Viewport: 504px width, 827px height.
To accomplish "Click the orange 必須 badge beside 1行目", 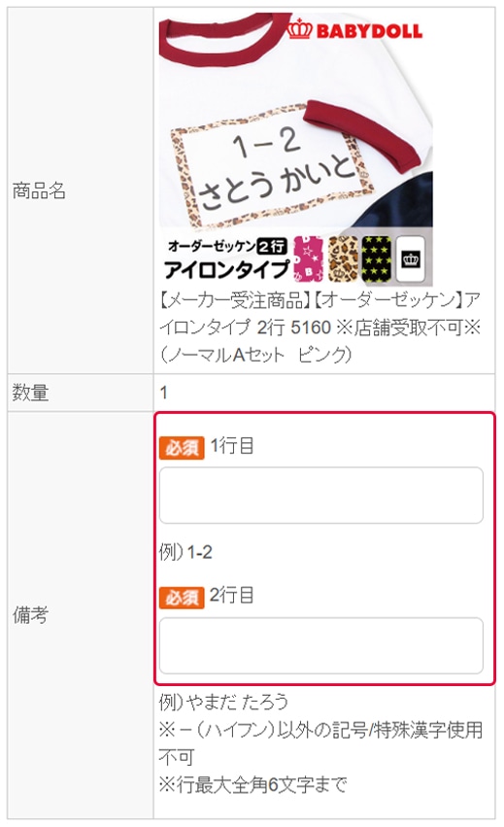I will (182, 448).
